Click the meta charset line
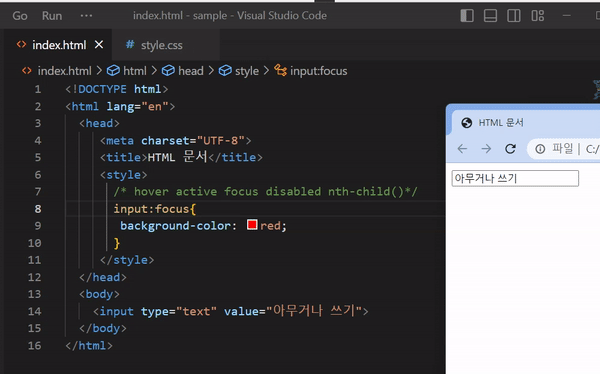Image resolution: width=600 pixels, height=374 pixels. [176, 140]
